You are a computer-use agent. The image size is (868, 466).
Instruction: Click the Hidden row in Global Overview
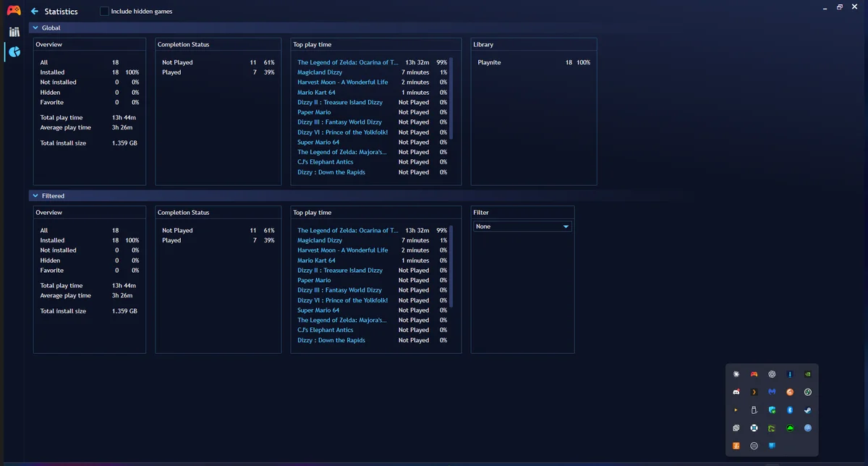coord(90,93)
